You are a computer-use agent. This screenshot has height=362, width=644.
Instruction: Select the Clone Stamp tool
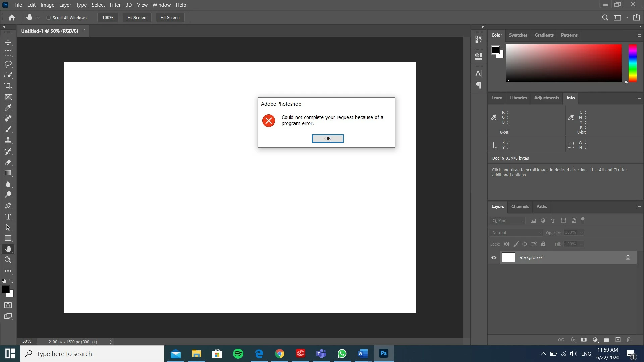tap(8, 140)
